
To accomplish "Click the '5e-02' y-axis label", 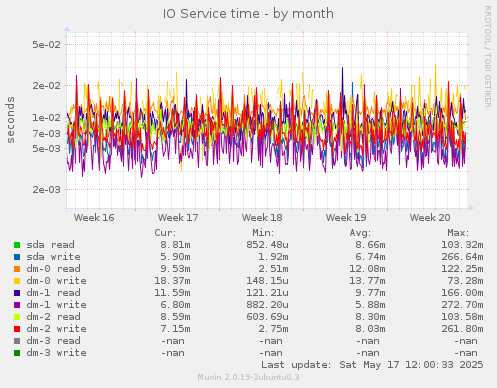I will [47, 44].
